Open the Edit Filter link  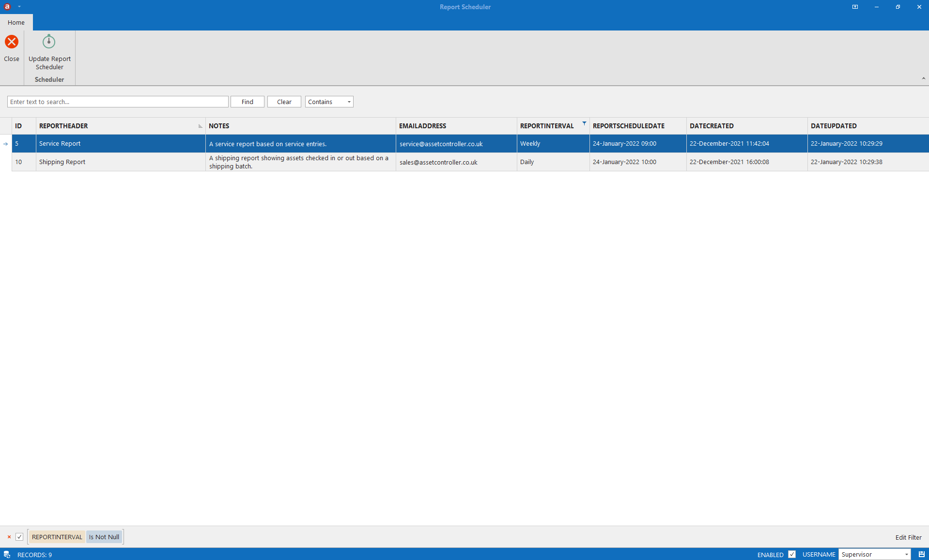(908, 537)
